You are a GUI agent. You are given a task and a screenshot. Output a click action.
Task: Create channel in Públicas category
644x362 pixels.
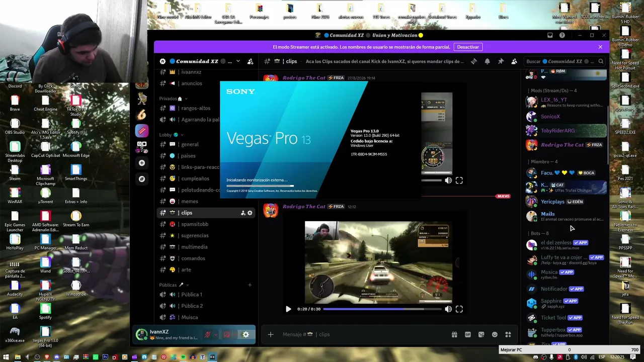coord(250,285)
